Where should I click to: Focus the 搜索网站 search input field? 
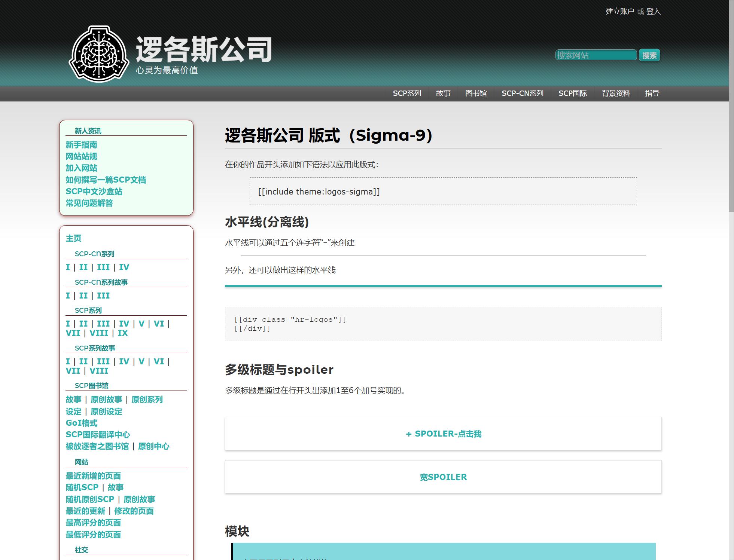click(x=596, y=55)
